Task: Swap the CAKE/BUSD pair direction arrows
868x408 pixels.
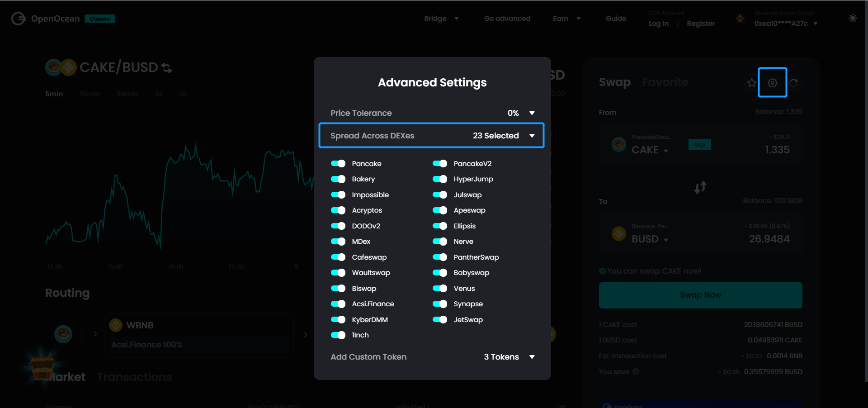Action: pos(166,68)
